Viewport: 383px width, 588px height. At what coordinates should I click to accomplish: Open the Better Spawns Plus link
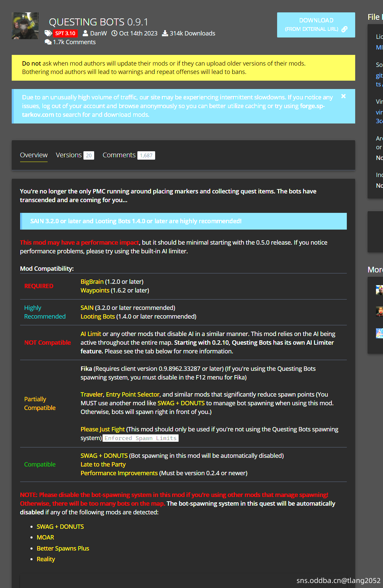63,548
